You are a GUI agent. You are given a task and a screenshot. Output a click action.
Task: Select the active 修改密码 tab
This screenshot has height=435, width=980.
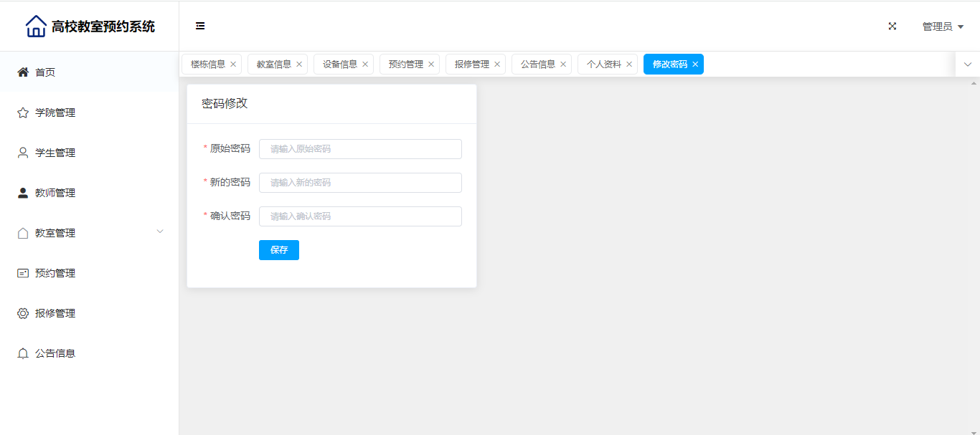click(x=674, y=64)
